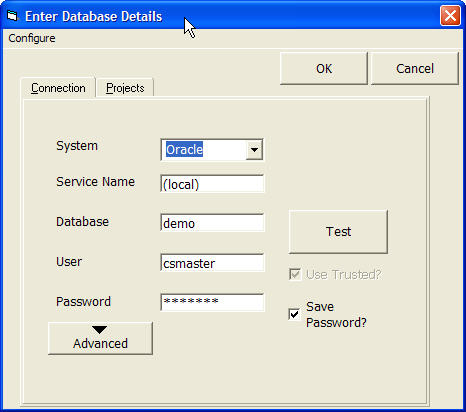Screen dimensions: 466x412
Task: Expand the Advanced options section
Action: tap(100, 338)
